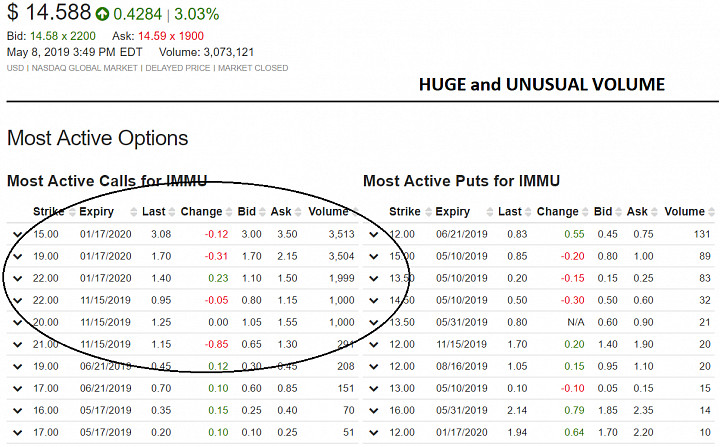Click the 0.4284 price change value
The width and height of the screenshot is (720, 447).
pos(137,14)
